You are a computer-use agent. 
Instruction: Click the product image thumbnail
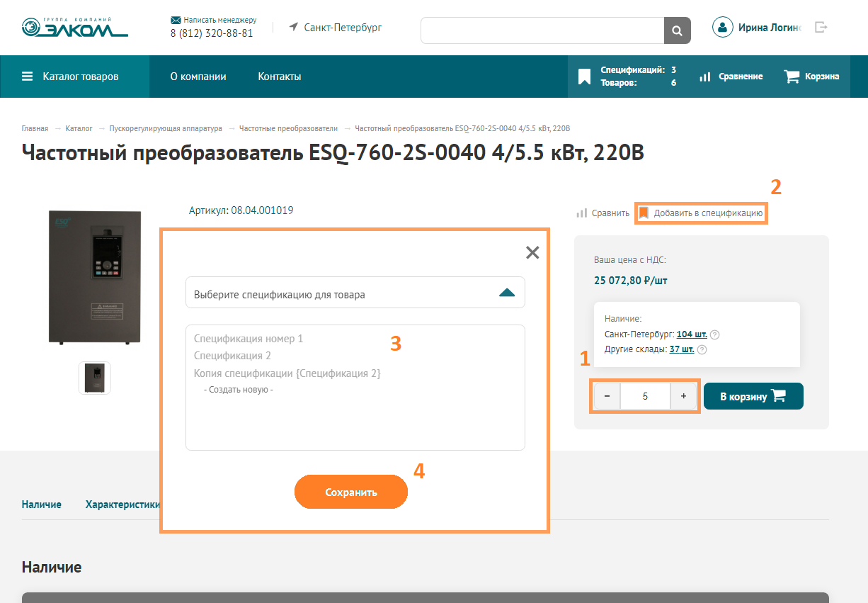(x=95, y=378)
